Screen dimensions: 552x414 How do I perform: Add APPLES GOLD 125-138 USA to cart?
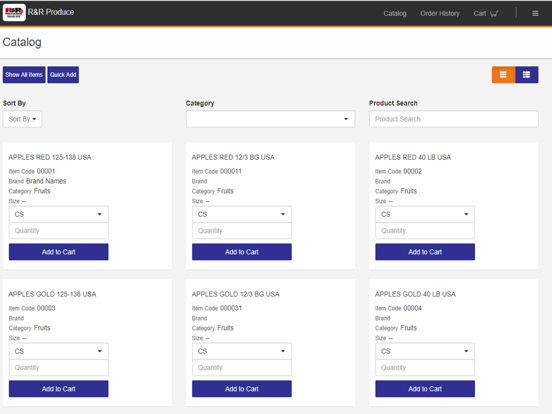pyautogui.click(x=58, y=389)
